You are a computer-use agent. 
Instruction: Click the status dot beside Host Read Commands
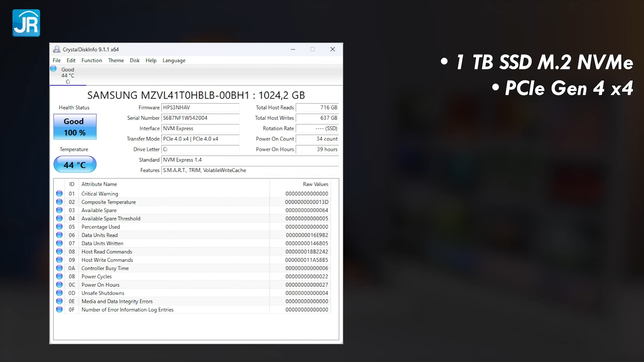(x=59, y=251)
